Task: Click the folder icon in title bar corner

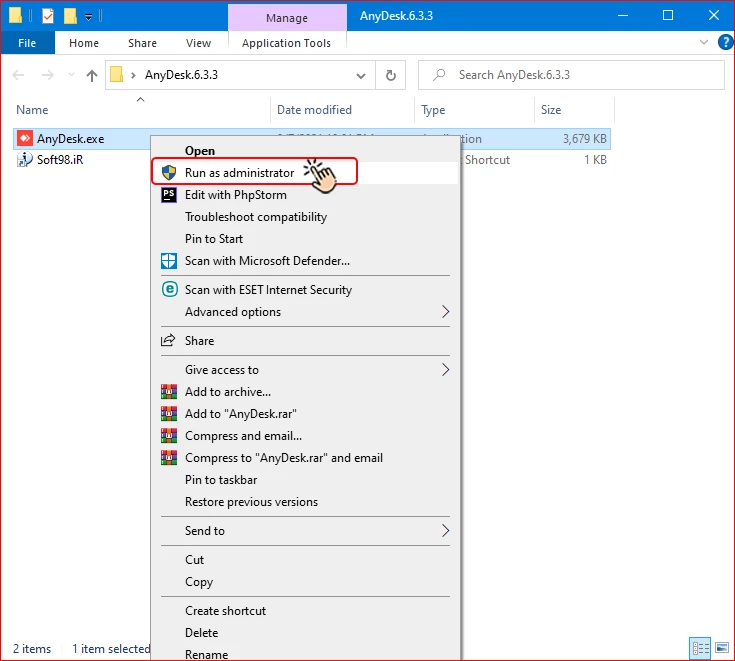Action: click(15, 16)
